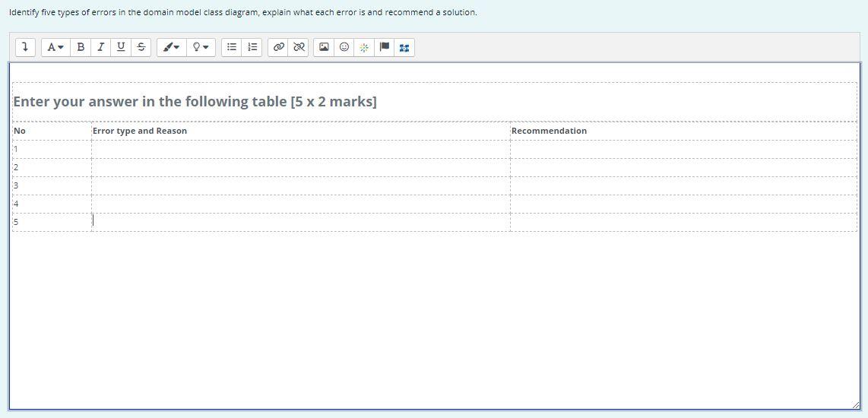Open the emoji picker icon

click(344, 48)
